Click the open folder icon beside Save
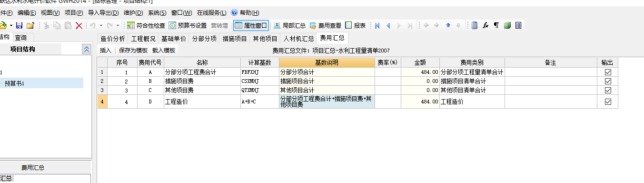644x183 pixels. (30, 25)
